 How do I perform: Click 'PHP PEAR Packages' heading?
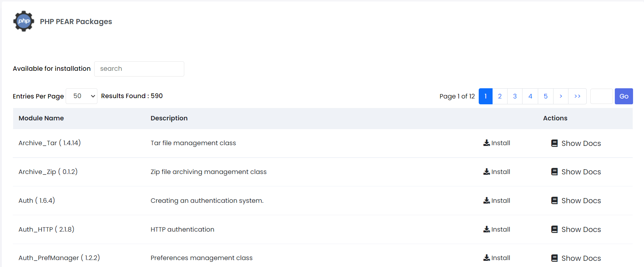76,22
